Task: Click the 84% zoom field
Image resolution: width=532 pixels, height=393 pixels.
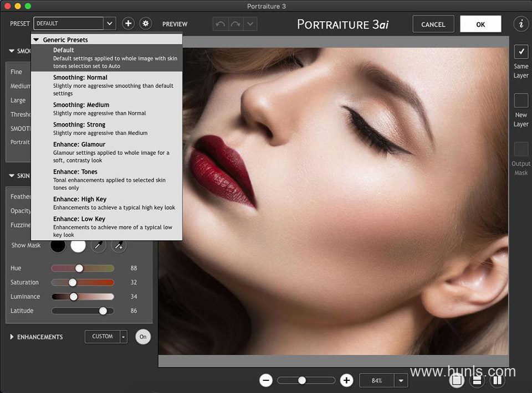Action: tap(377, 380)
